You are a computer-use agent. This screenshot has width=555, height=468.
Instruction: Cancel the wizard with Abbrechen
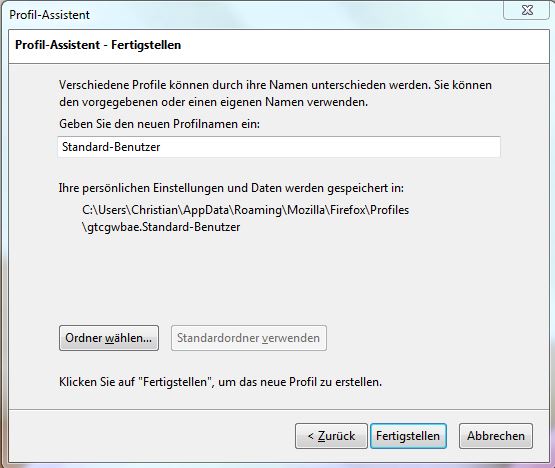(x=496, y=436)
